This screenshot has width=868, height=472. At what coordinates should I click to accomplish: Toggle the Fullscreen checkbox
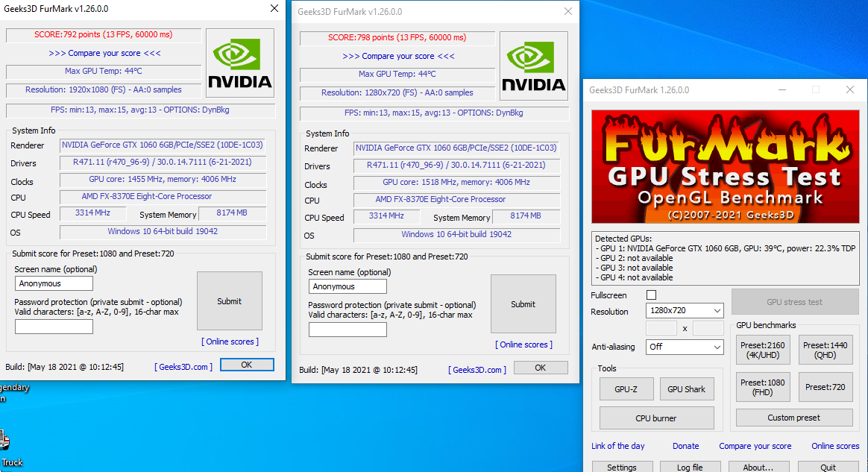[652, 295]
